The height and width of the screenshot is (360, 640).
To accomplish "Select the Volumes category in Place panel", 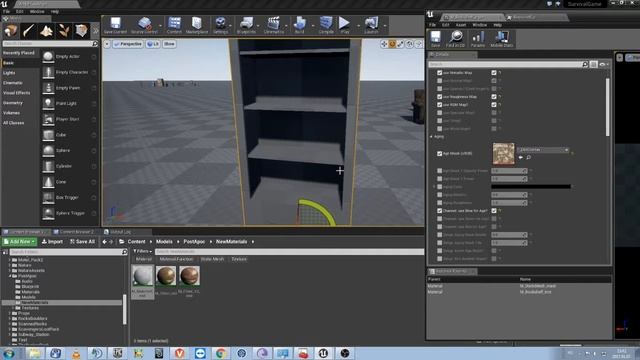I will [x=11, y=113].
